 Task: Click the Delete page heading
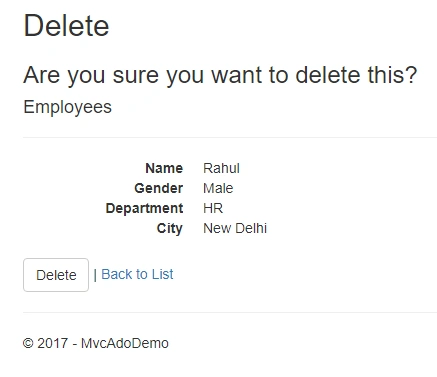coord(66,26)
